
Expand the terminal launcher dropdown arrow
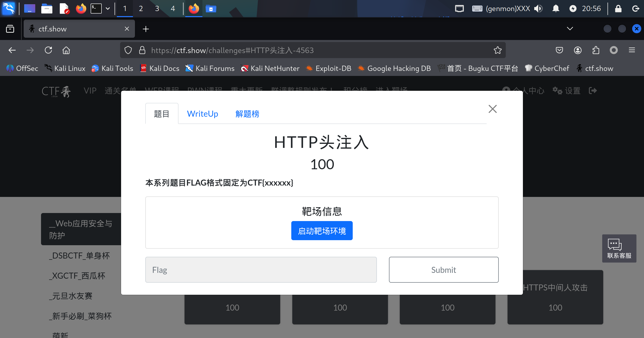[x=108, y=8]
